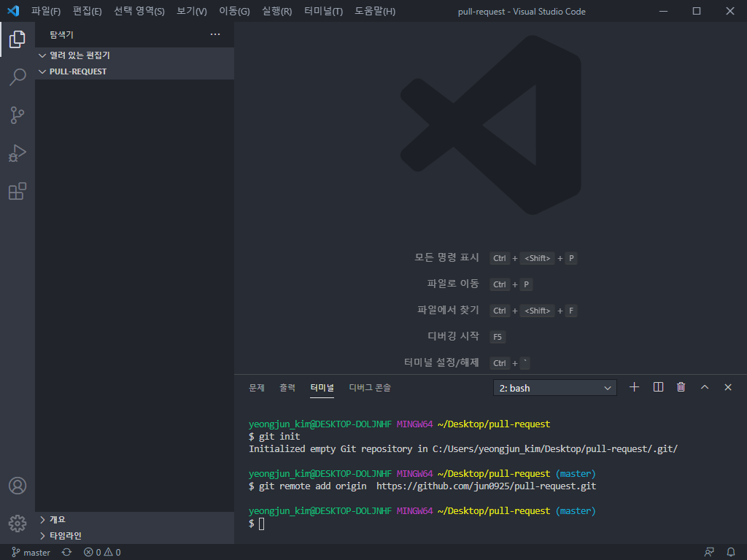The width and height of the screenshot is (747, 560).
Task: Open the 선택 영역(S) menu
Action: click(139, 11)
